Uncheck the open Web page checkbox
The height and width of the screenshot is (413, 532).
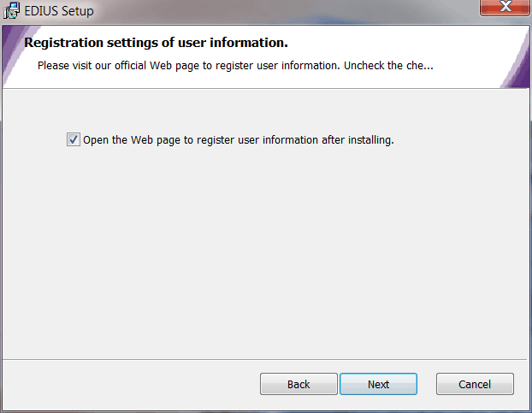[74, 139]
